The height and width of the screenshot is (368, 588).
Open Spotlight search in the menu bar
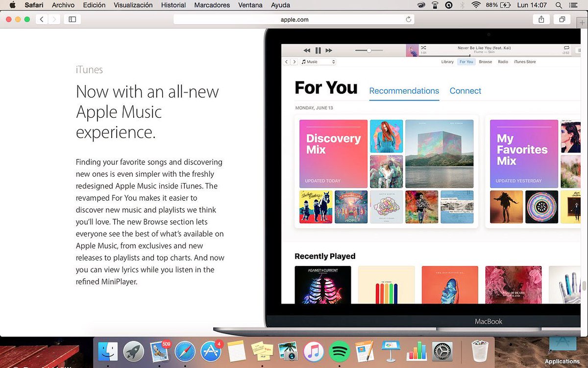[559, 5]
